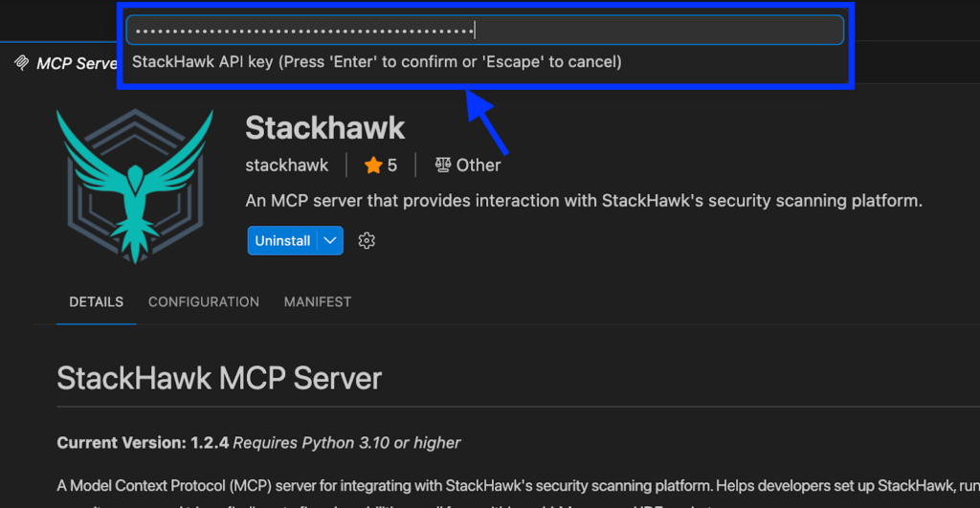This screenshot has height=508, width=980.
Task: Click the Requires Python 3.10 or higher text
Action: click(x=346, y=442)
